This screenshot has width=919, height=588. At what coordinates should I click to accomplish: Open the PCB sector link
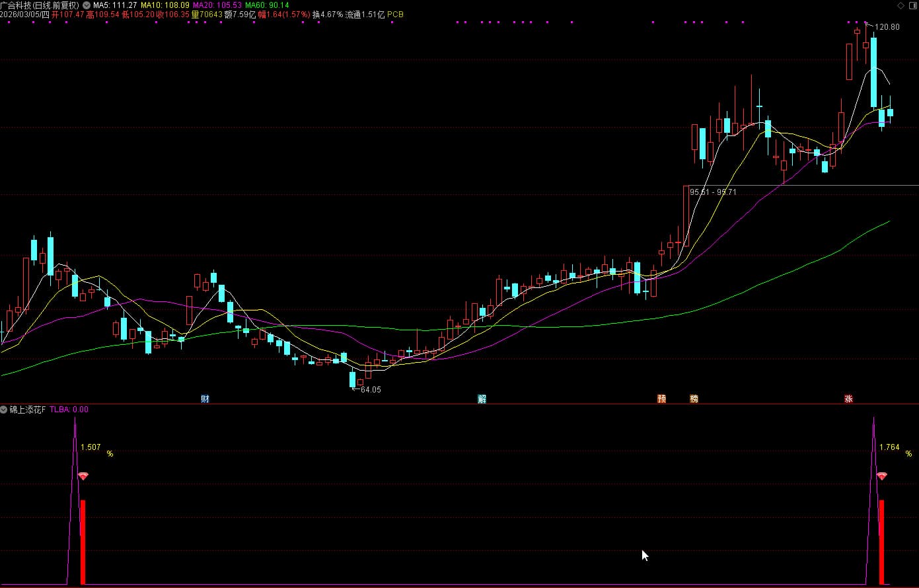(395, 14)
